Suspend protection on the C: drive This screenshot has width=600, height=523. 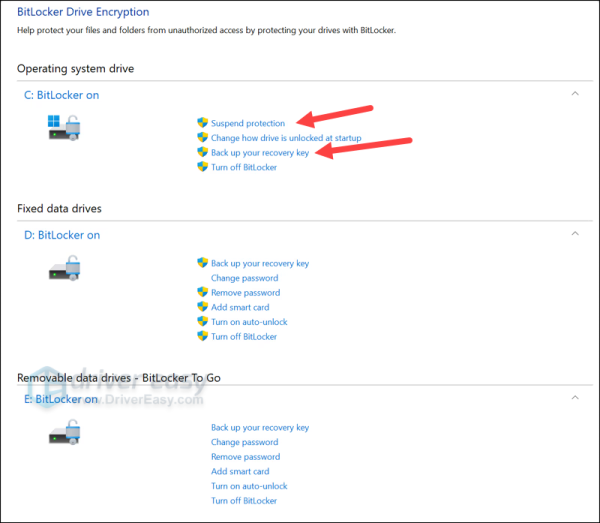point(248,123)
